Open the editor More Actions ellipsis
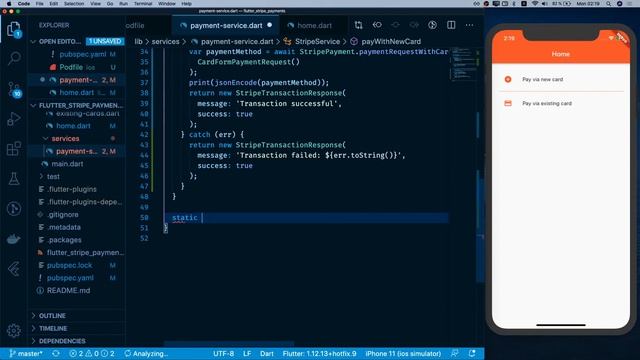This screenshot has width=640, height=360. [469, 25]
